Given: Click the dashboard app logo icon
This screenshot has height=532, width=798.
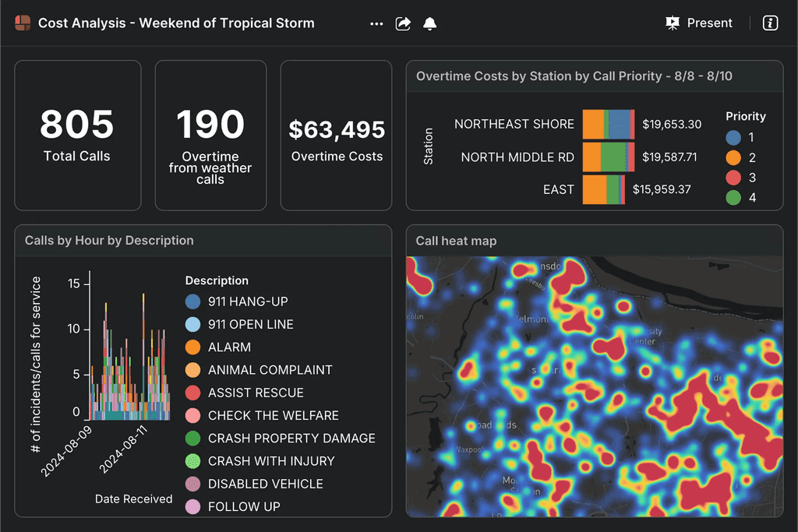Looking at the screenshot, I should tap(23, 23).
